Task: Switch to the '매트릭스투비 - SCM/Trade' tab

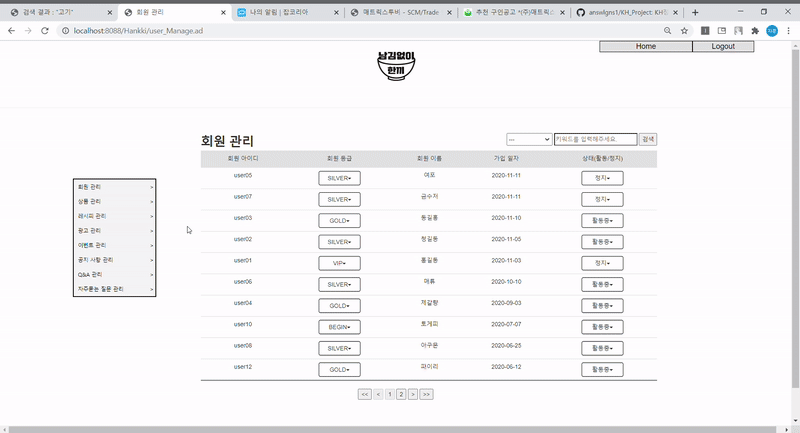Action: pyautogui.click(x=401, y=12)
